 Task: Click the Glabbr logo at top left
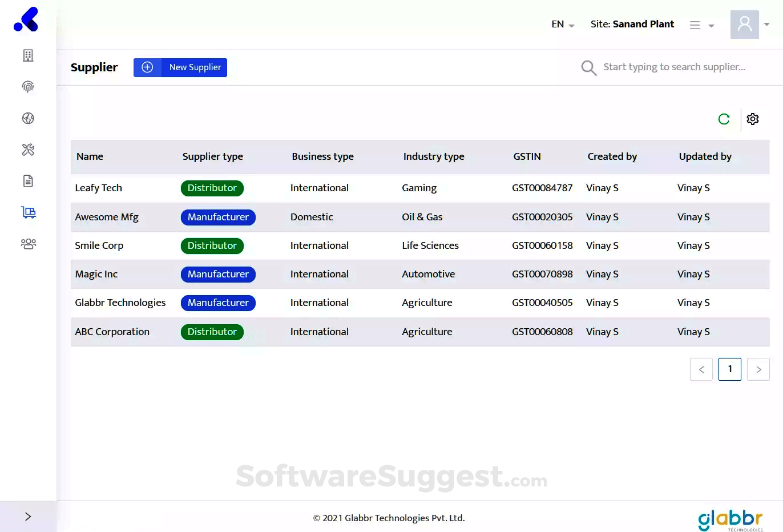[x=26, y=19]
